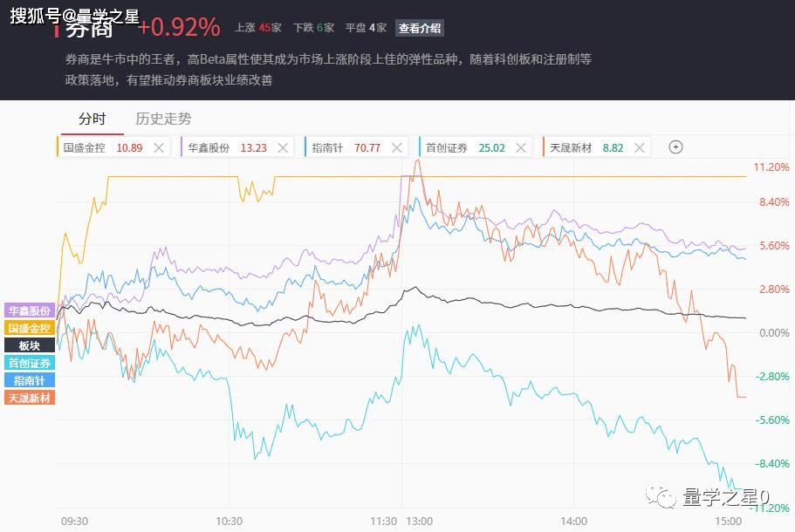Toggle the 国盛金控 legend label
The height and width of the screenshot is (532, 795).
30,328
